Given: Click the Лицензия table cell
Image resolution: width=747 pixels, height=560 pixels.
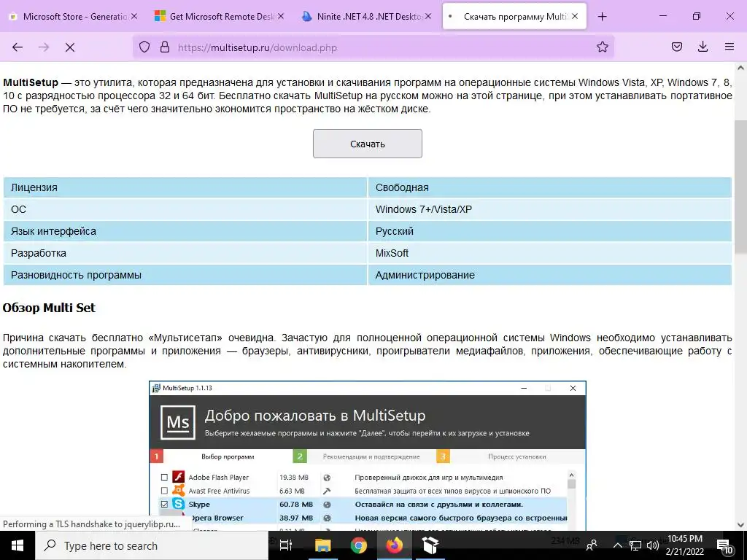Looking at the screenshot, I should (185, 187).
